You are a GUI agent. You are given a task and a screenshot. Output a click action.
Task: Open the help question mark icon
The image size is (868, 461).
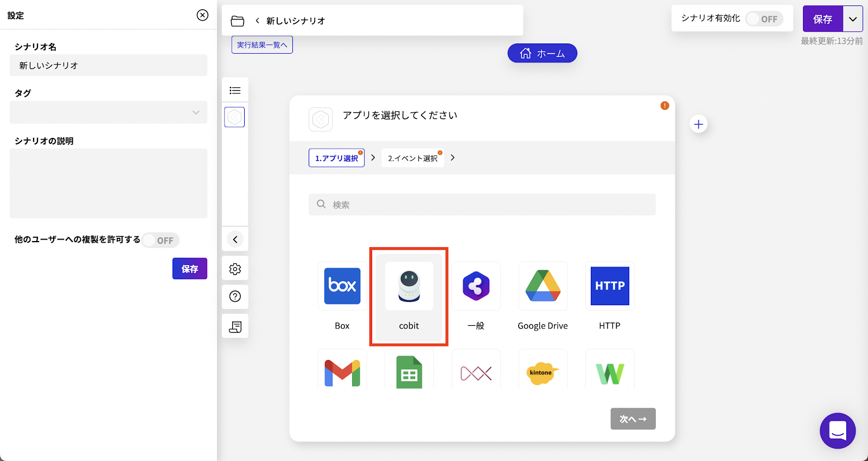235,296
